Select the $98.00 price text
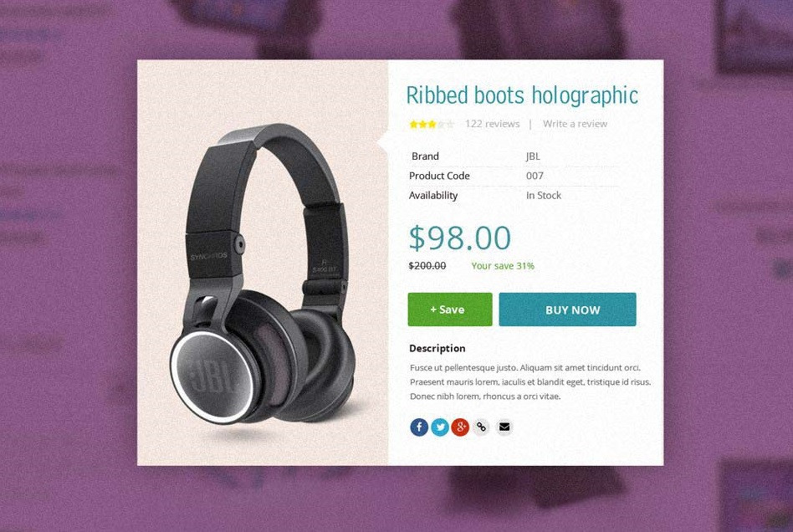 click(460, 238)
